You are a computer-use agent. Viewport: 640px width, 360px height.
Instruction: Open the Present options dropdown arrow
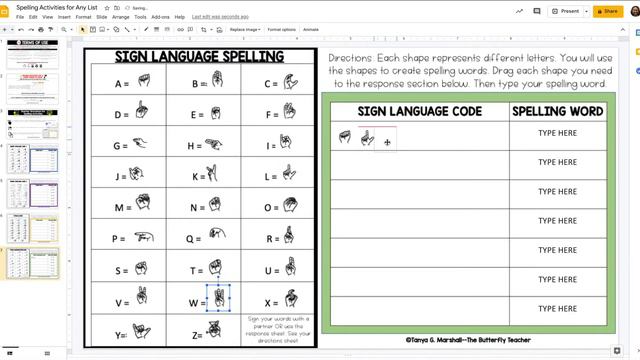point(586,11)
